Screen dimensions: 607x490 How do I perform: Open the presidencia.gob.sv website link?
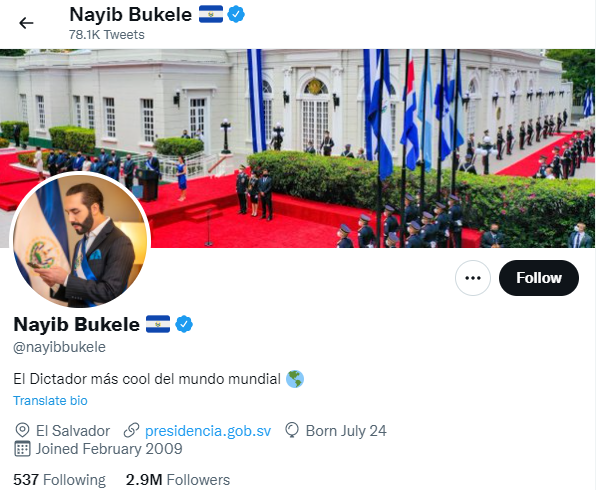208,431
